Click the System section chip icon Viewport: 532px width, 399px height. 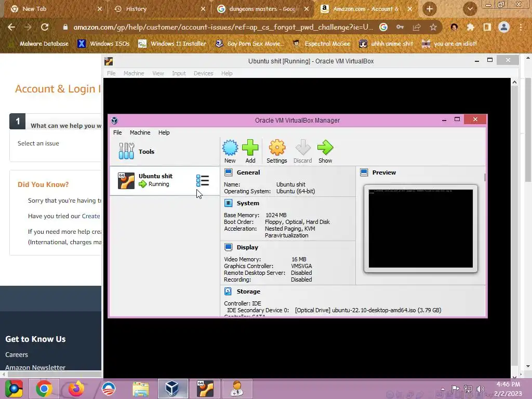(229, 203)
